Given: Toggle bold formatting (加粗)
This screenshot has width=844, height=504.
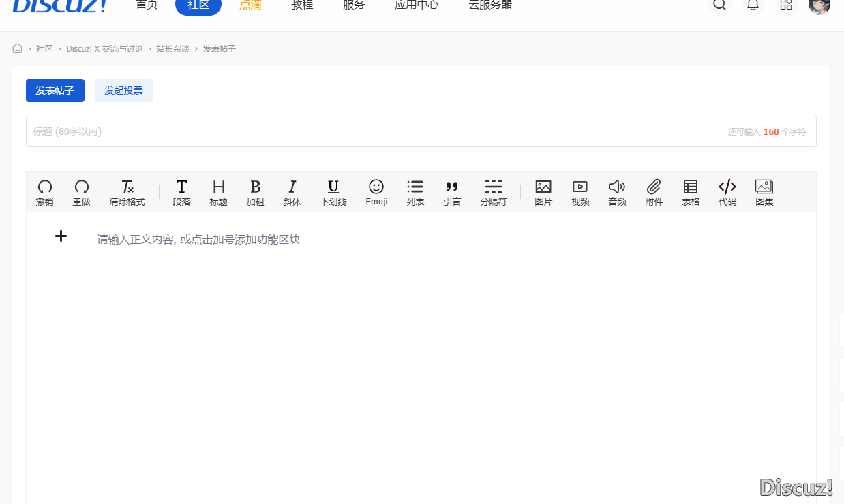Looking at the screenshot, I should pyautogui.click(x=255, y=192).
